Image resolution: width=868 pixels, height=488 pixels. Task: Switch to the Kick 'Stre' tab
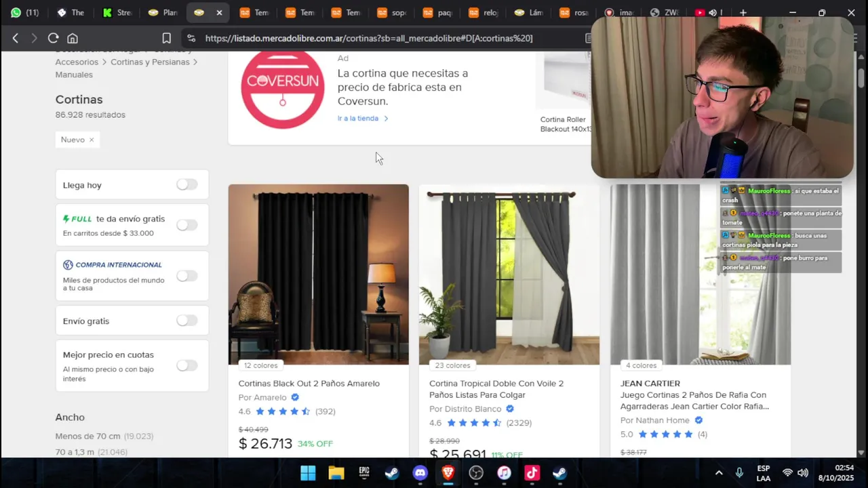(117, 13)
